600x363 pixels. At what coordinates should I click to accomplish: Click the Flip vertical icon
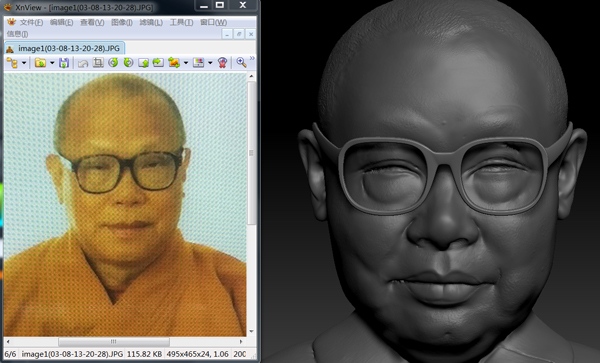click(x=143, y=63)
